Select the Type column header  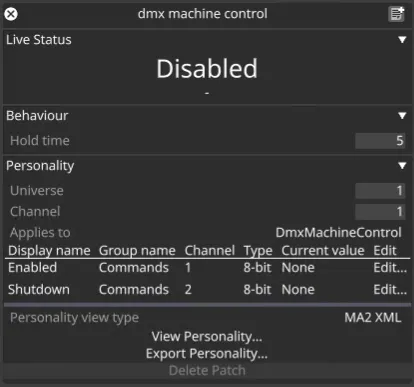[258, 251]
